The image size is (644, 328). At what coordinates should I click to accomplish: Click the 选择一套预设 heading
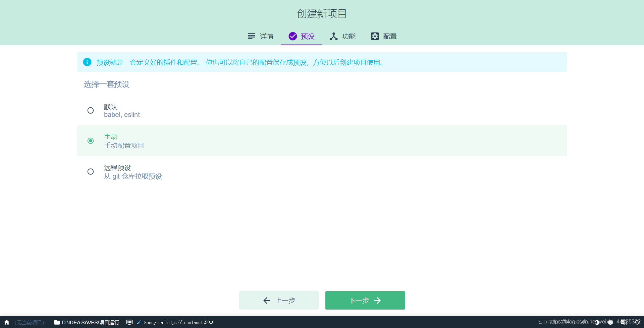click(x=107, y=84)
